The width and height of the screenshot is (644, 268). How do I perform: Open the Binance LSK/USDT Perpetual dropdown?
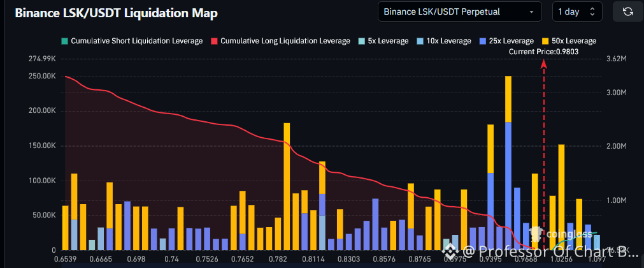(459, 11)
